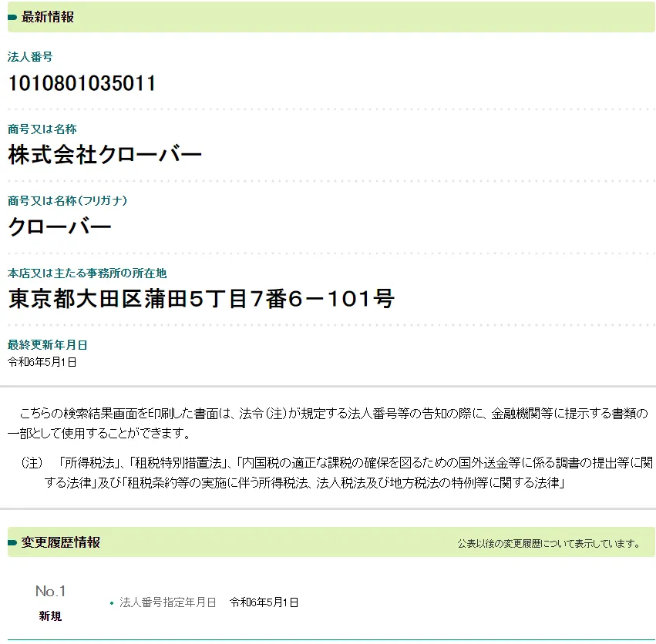Image resolution: width=656 pixels, height=644 pixels.
Task: Click the date under 最終更新年月日
Action: [42, 361]
